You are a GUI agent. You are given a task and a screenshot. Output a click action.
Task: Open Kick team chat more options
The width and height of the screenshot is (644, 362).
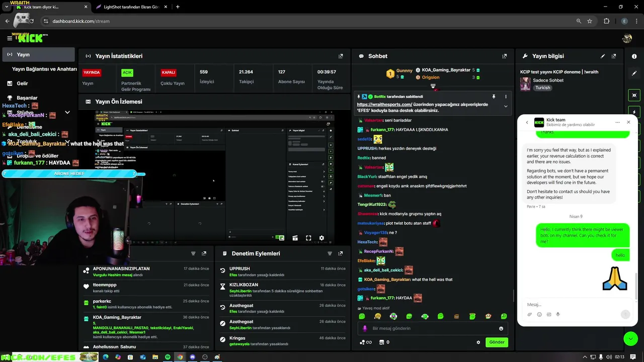point(617,122)
